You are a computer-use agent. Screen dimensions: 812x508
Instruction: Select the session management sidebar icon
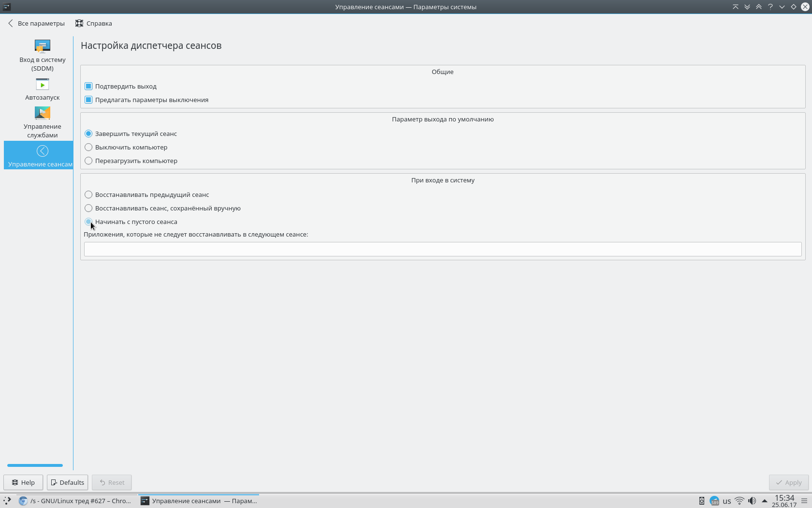[43, 151]
